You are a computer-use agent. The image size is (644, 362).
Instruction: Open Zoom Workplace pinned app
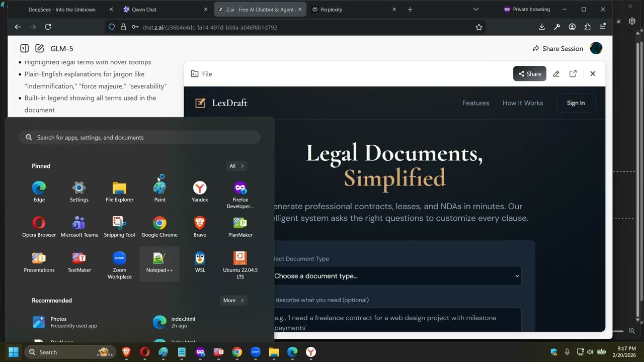tap(119, 265)
